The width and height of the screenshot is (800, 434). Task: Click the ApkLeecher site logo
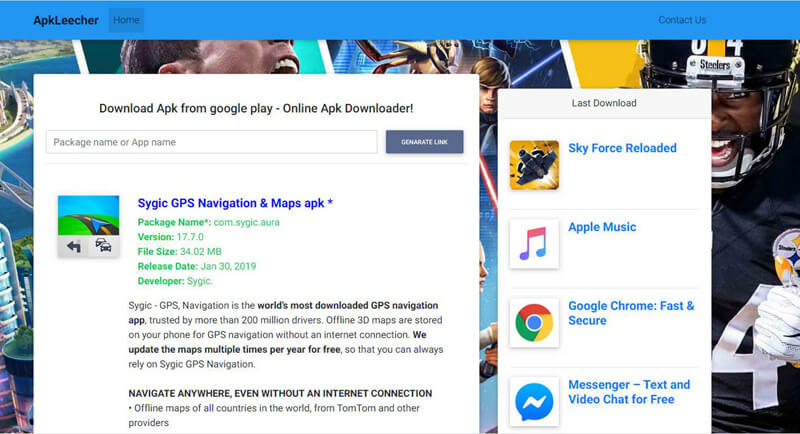click(x=66, y=20)
